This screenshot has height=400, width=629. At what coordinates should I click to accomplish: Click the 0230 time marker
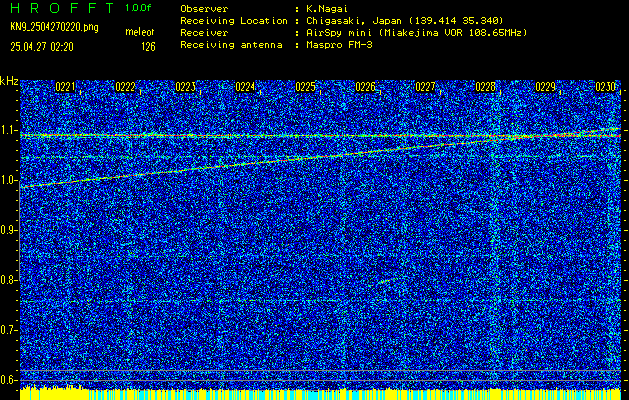(606, 87)
